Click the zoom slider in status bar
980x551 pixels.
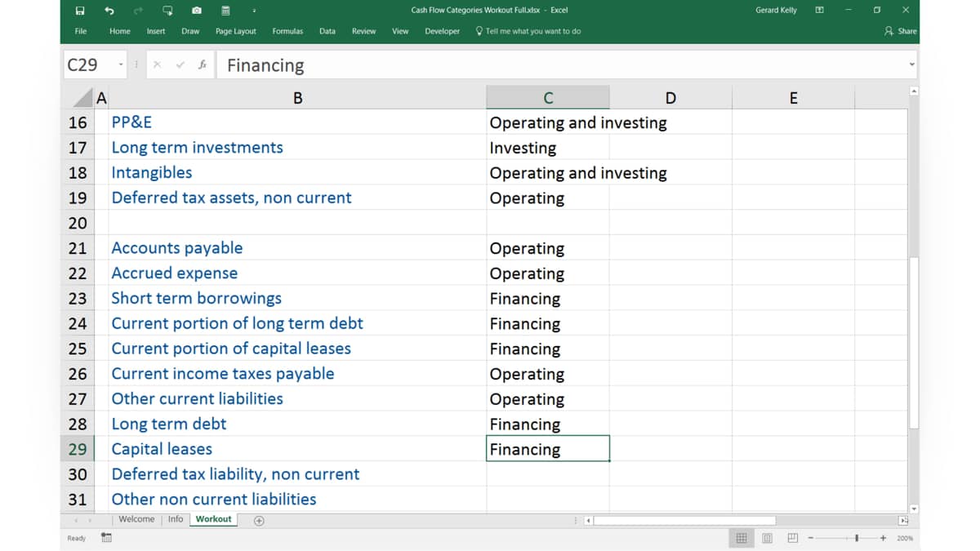pos(857,538)
